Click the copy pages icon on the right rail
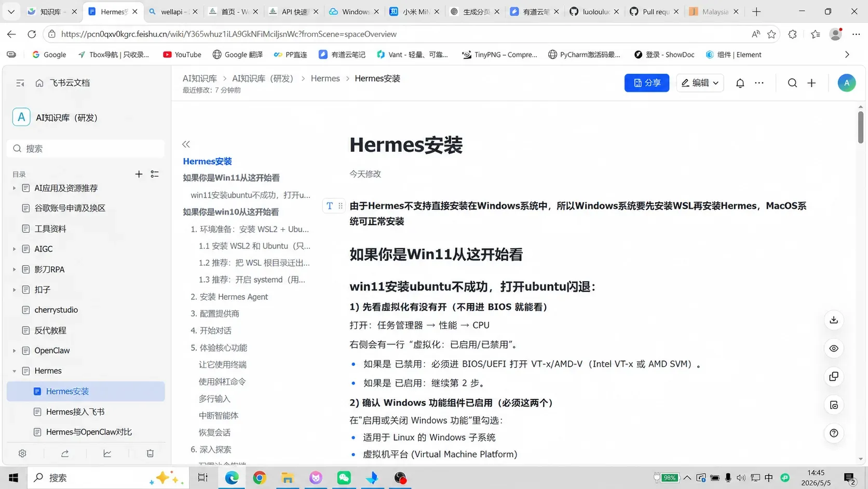 pyautogui.click(x=834, y=377)
